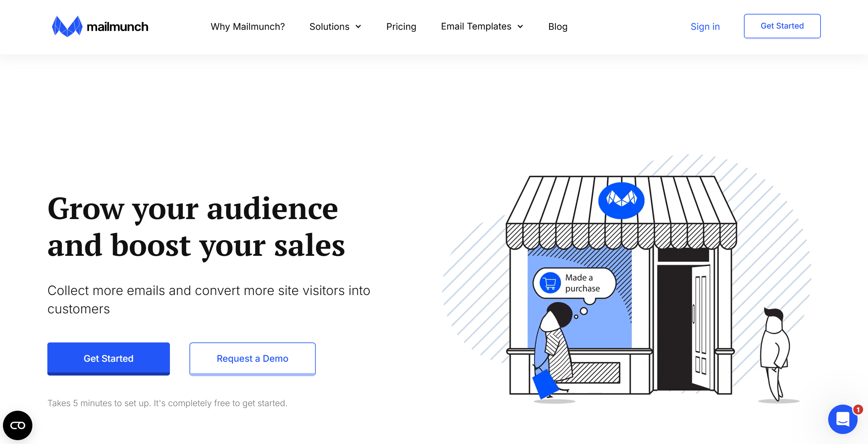Click the 'Collect more emails' subheading text
This screenshot has height=444, width=868.
coord(209,299)
